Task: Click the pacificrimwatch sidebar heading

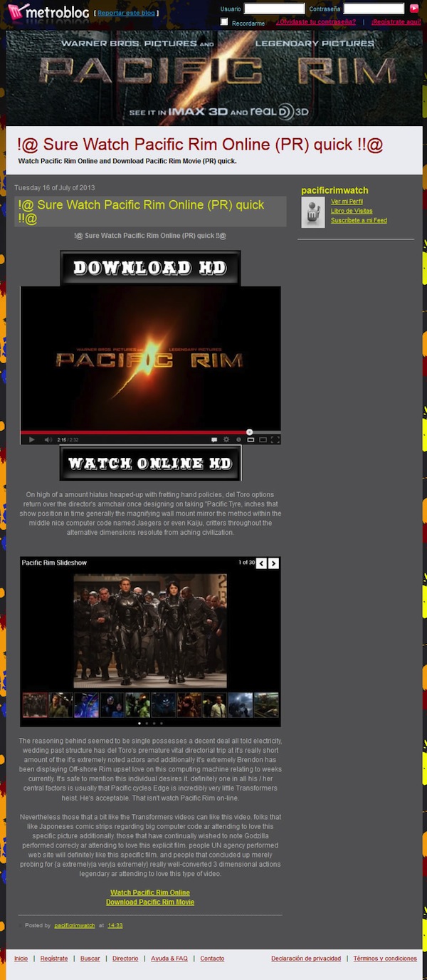Action: click(x=334, y=190)
